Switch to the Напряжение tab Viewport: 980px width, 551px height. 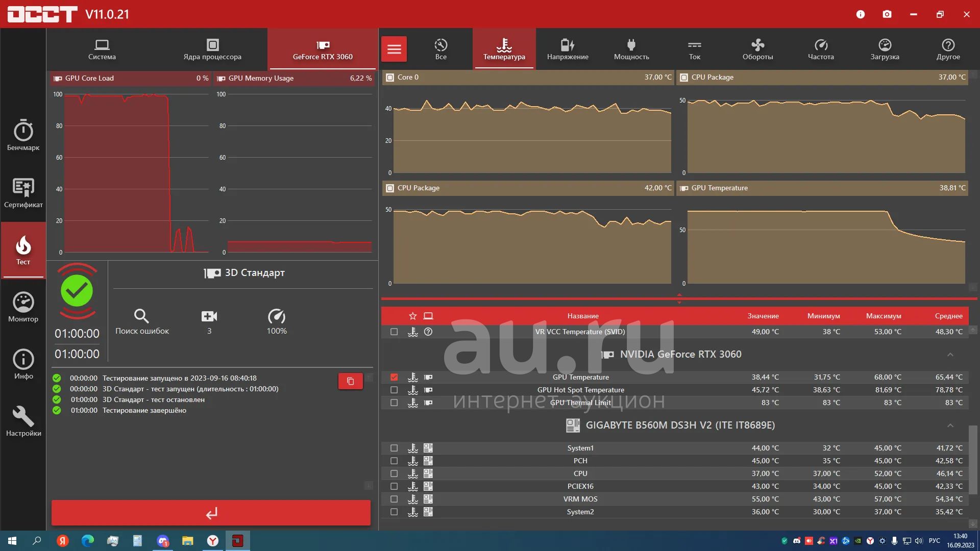(568, 49)
